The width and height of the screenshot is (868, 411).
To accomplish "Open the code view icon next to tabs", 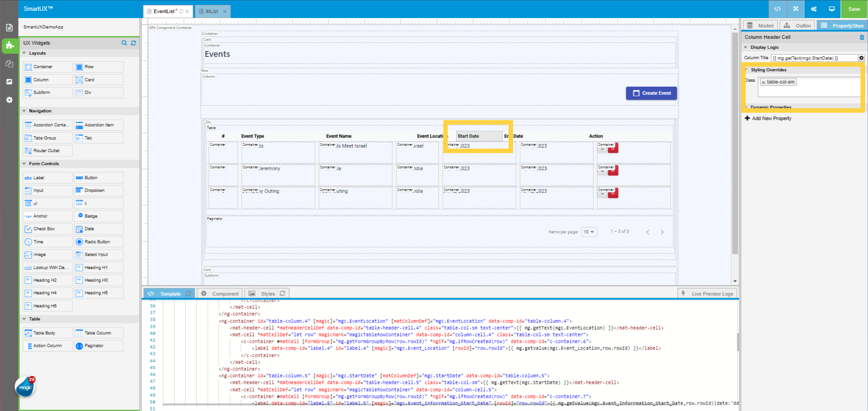I will (778, 9).
